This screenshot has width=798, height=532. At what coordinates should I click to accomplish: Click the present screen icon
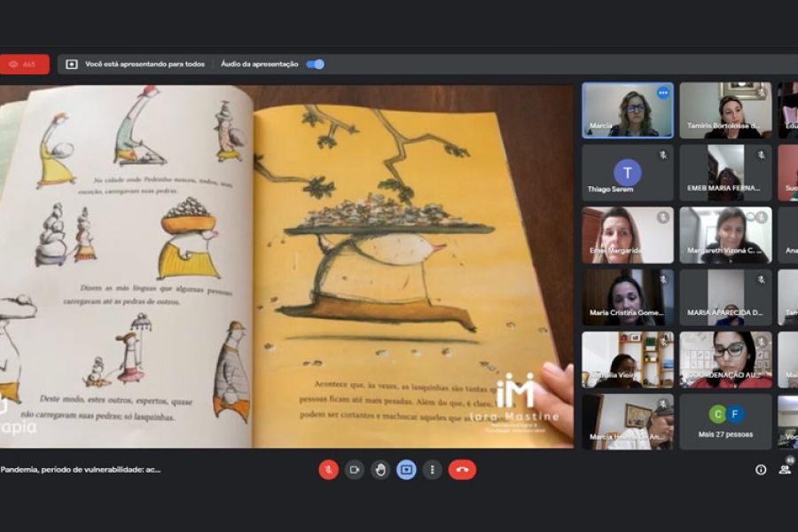(x=406, y=470)
